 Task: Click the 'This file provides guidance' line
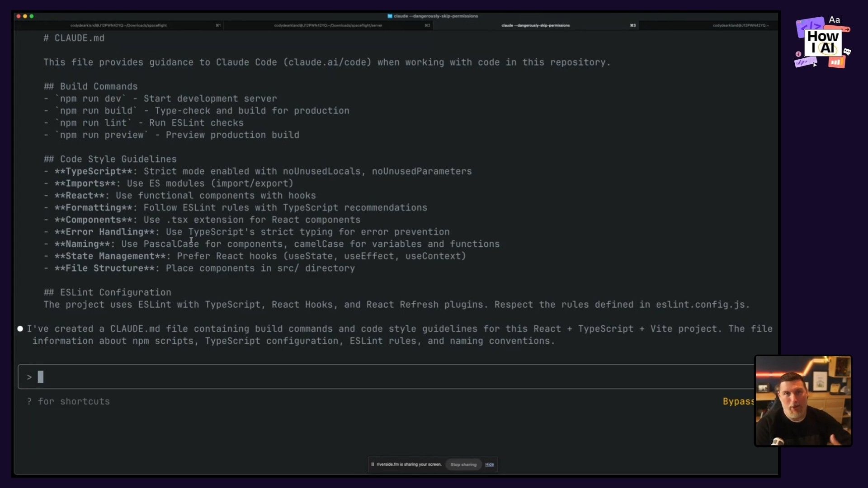327,63
